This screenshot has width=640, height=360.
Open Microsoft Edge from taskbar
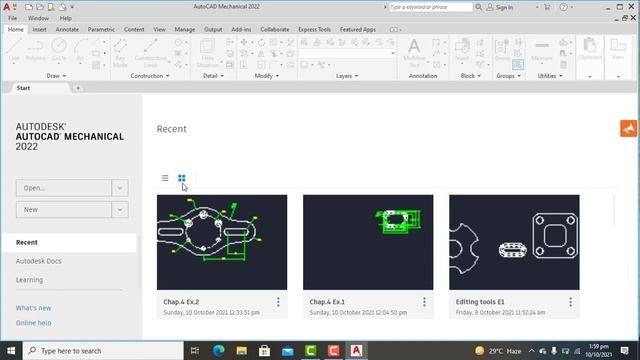point(218,351)
